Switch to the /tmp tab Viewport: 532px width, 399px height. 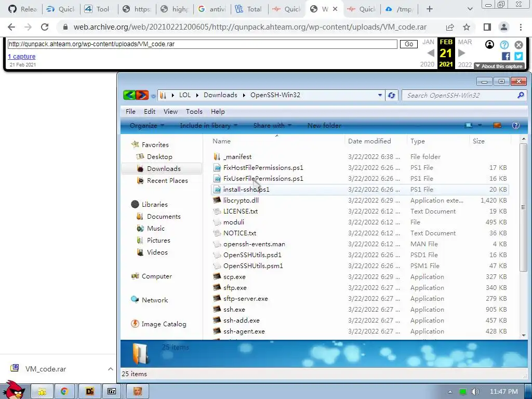(x=399, y=9)
